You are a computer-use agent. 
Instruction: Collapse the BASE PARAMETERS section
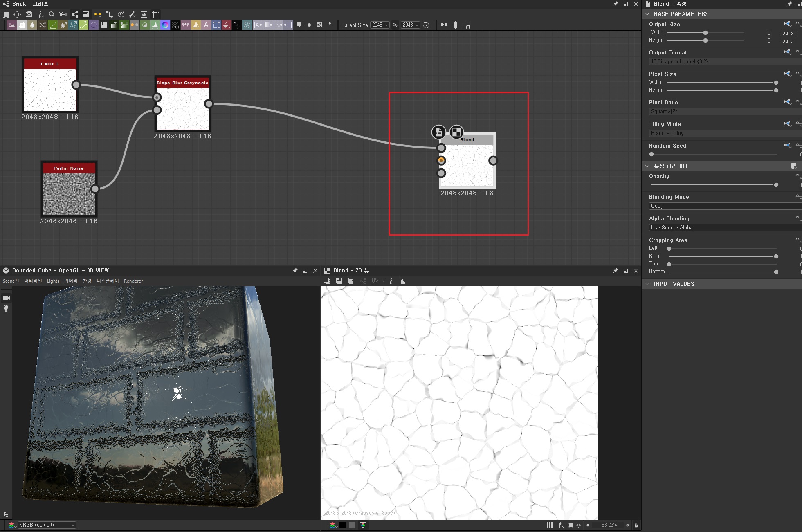pyautogui.click(x=647, y=14)
